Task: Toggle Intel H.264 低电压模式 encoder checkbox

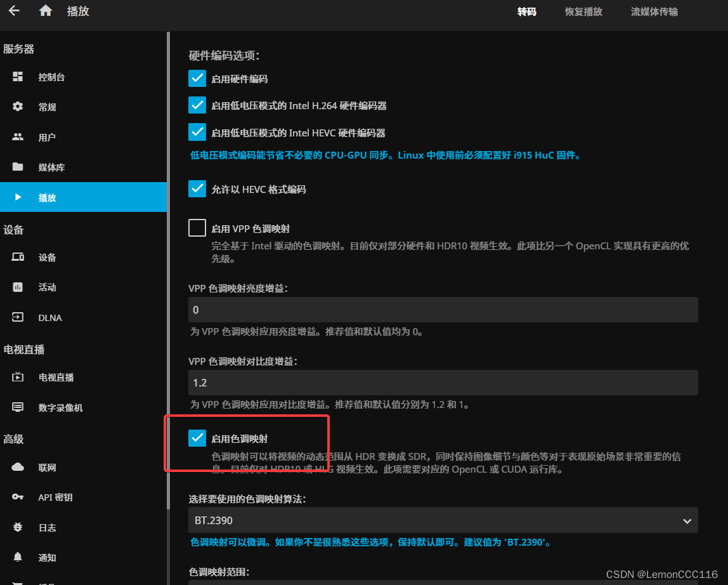Action: click(197, 105)
